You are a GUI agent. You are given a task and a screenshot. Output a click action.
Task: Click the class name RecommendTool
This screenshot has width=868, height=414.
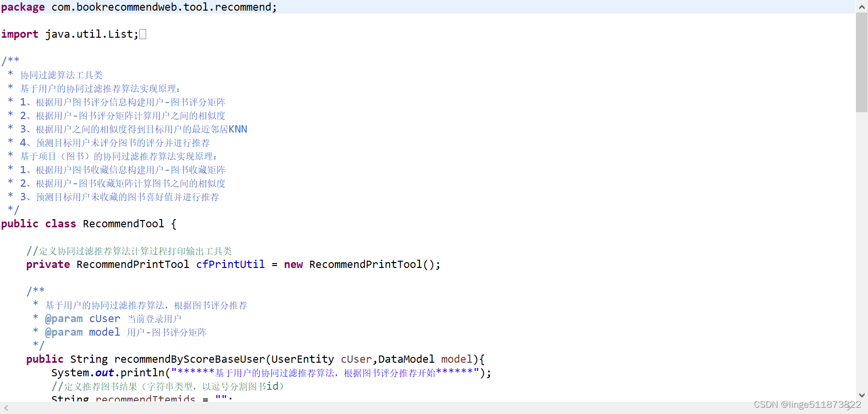123,224
